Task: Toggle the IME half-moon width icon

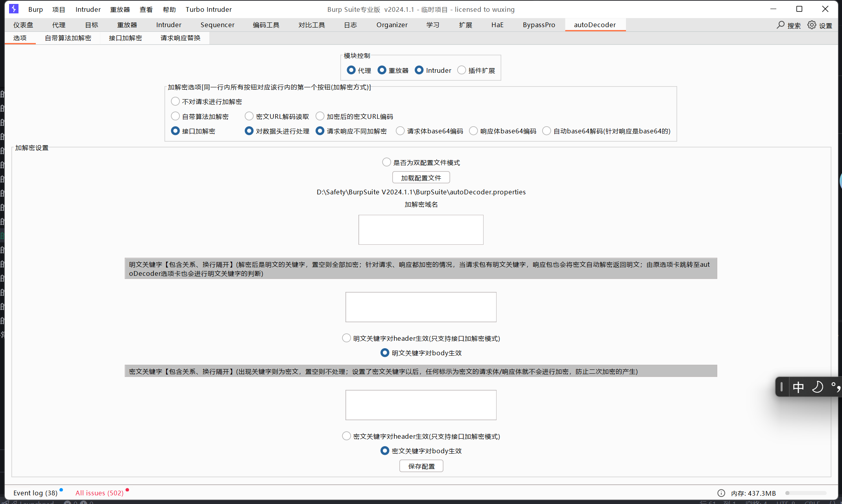Action: coord(817,387)
